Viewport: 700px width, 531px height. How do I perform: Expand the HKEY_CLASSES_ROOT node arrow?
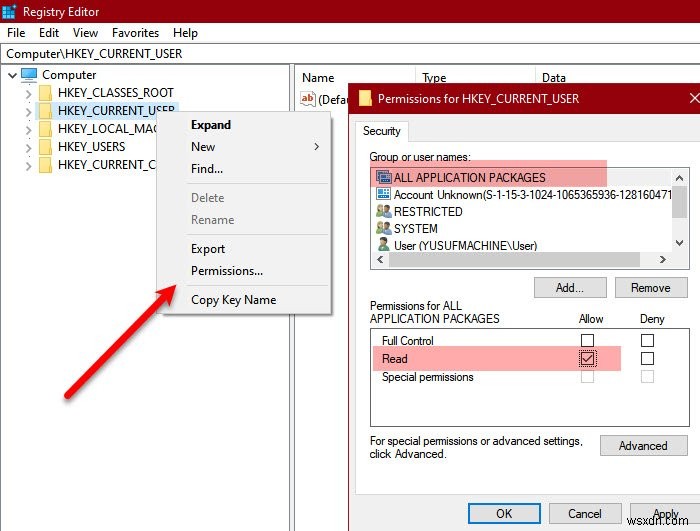click(x=29, y=93)
